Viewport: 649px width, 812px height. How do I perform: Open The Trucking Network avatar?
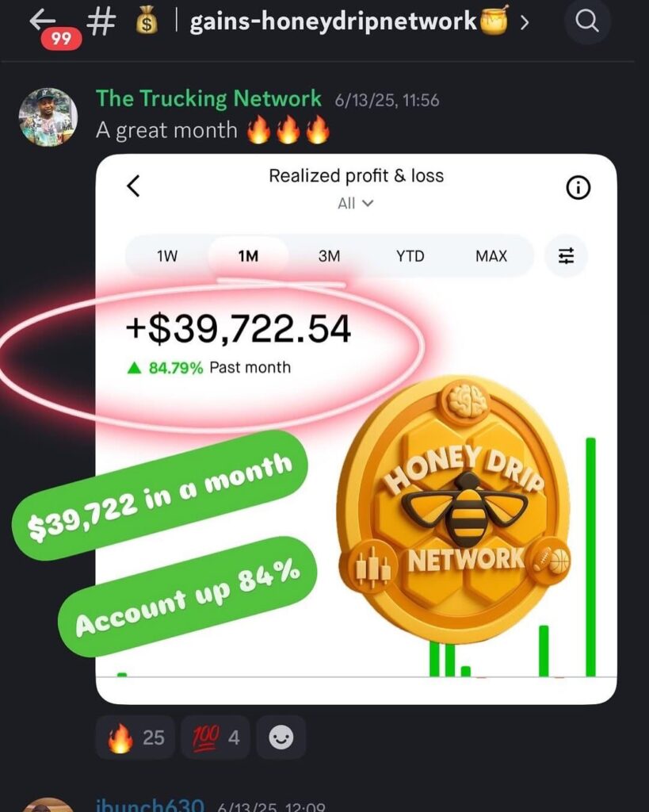[x=48, y=117]
